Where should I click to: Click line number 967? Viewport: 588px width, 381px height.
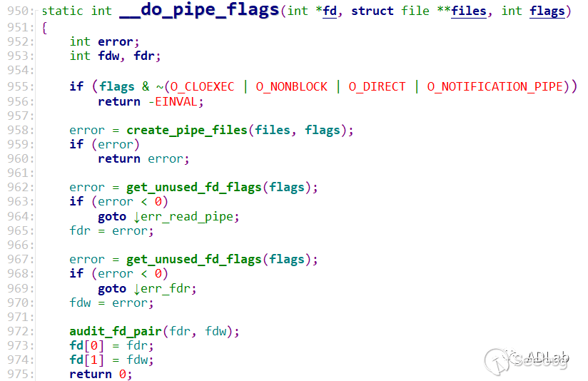(x=20, y=259)
